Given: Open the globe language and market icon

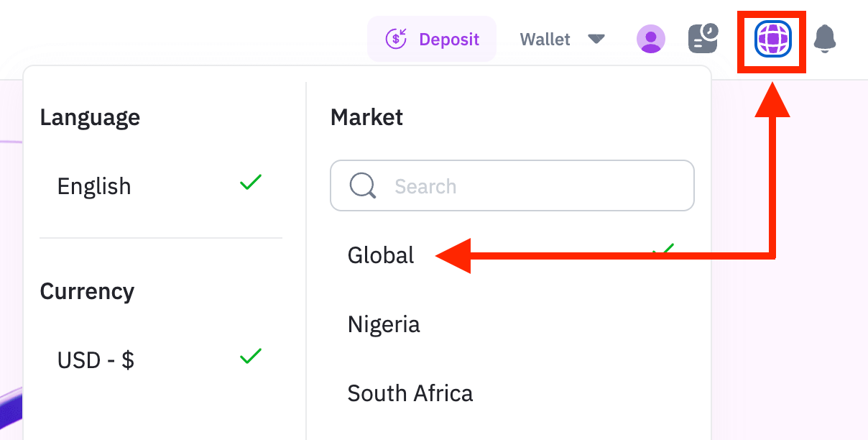Looking at the screenshot, I should click(772, 39).
